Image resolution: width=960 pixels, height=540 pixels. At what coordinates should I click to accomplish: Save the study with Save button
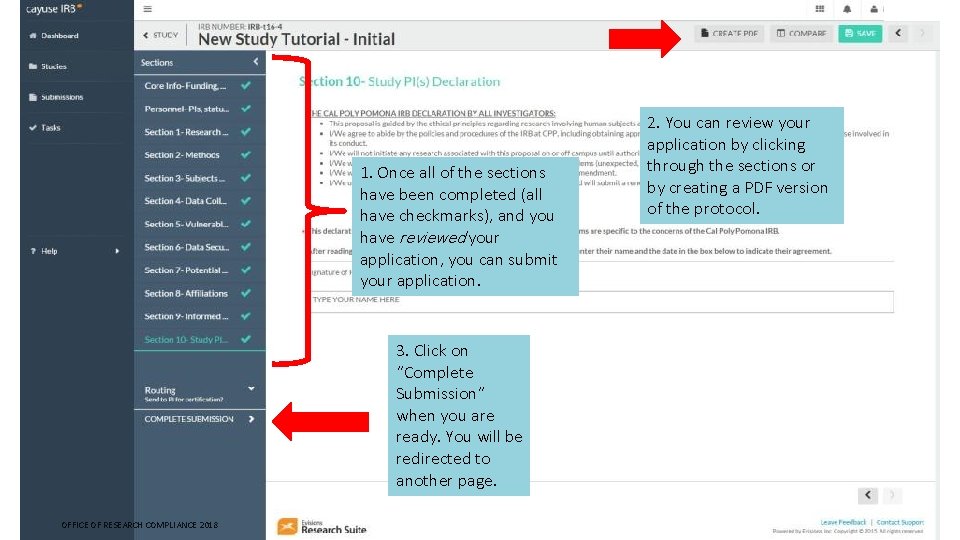(860, 33)
